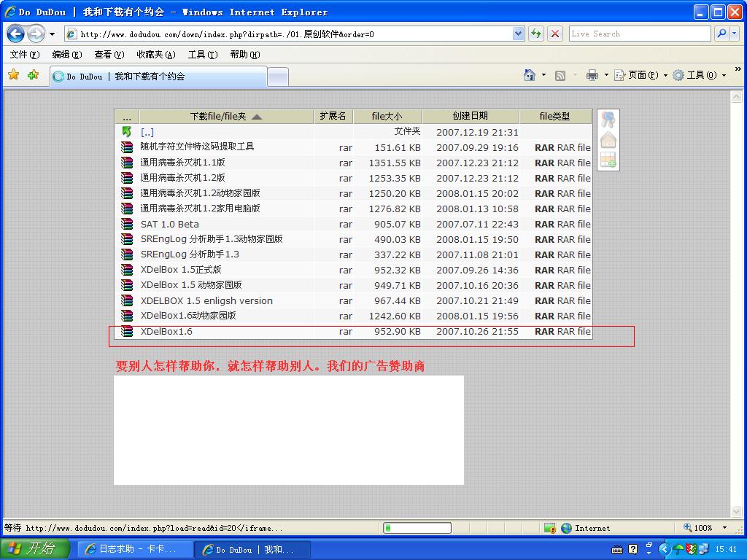747x560 pixels.
Task: Click the house icon in side panel
Action: (x=608, y=140)
